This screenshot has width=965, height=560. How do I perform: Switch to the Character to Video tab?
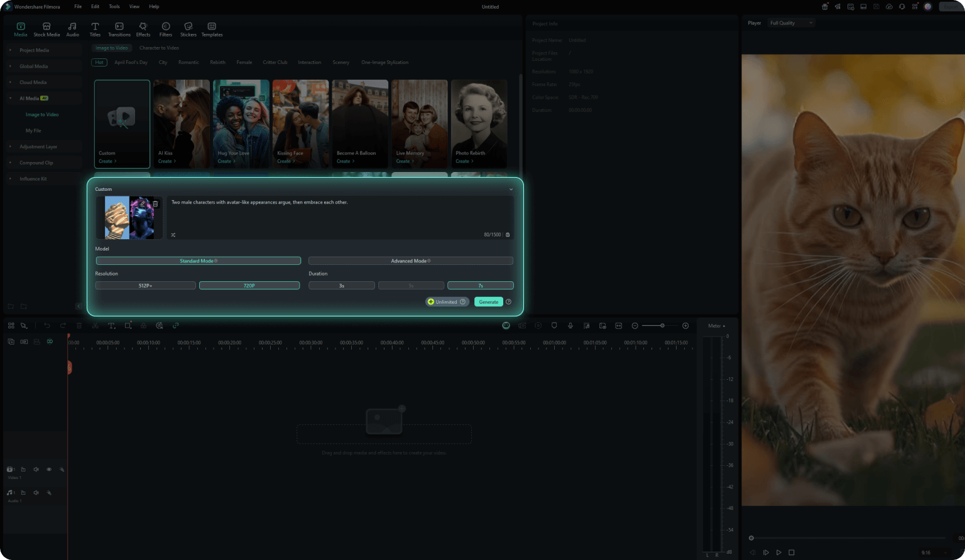click(159, 48)
